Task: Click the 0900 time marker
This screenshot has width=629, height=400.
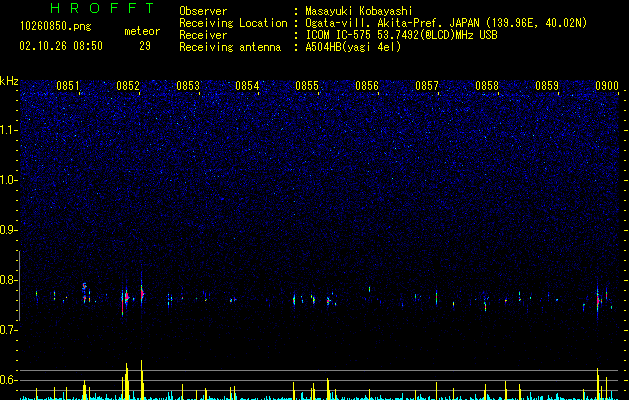Action: point(607,86)
